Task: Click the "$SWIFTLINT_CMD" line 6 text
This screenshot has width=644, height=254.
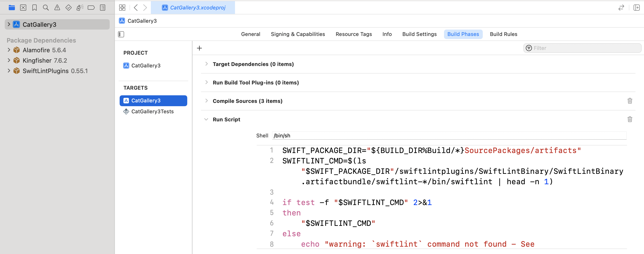Action: point(338,223)
